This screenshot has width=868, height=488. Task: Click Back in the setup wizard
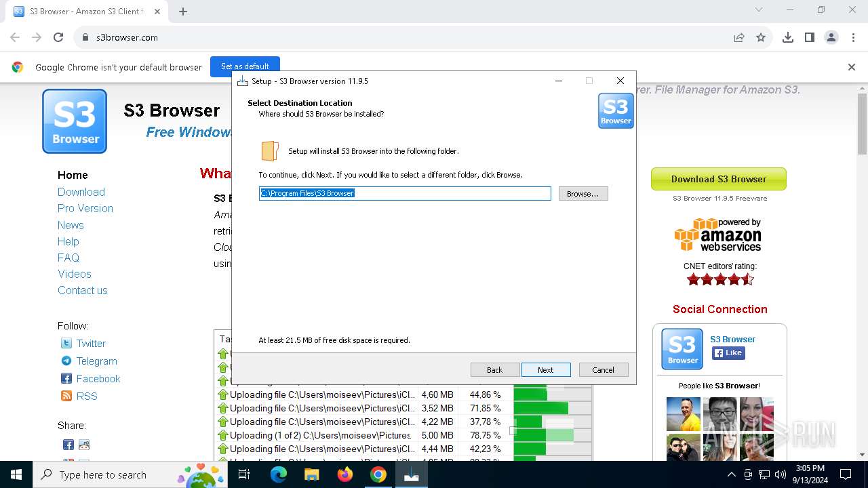click(495, 370)
